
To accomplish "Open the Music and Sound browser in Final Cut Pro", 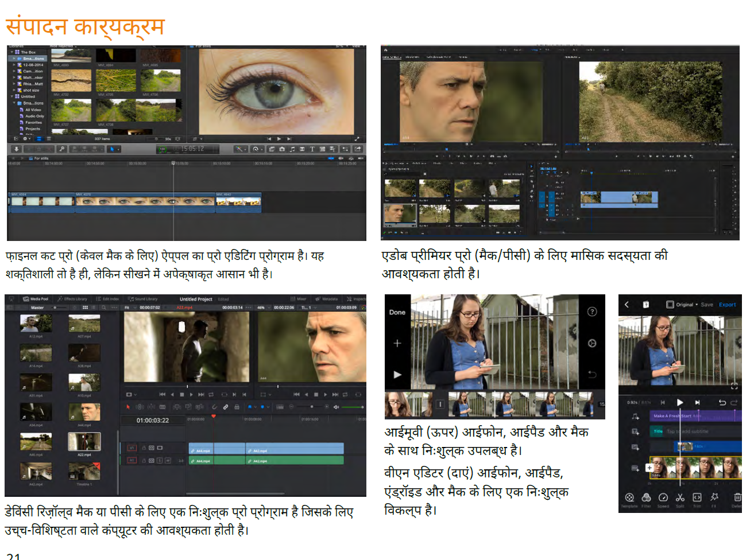I will pos(292,149).
